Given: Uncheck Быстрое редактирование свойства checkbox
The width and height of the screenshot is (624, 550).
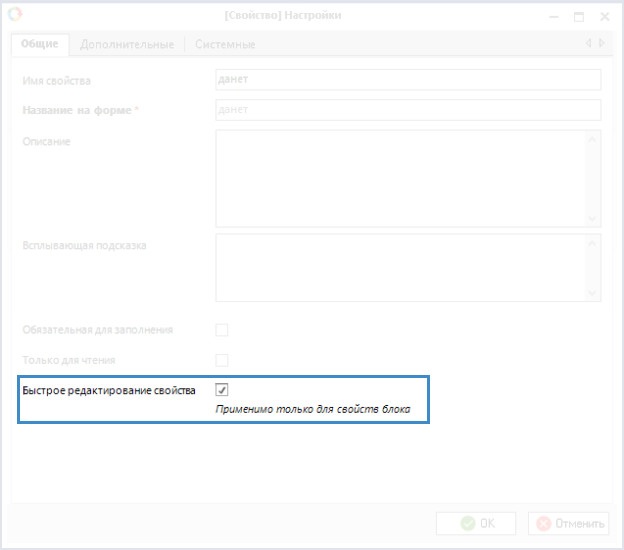Looking at the screenshot, I should click(x=222, y=390).
